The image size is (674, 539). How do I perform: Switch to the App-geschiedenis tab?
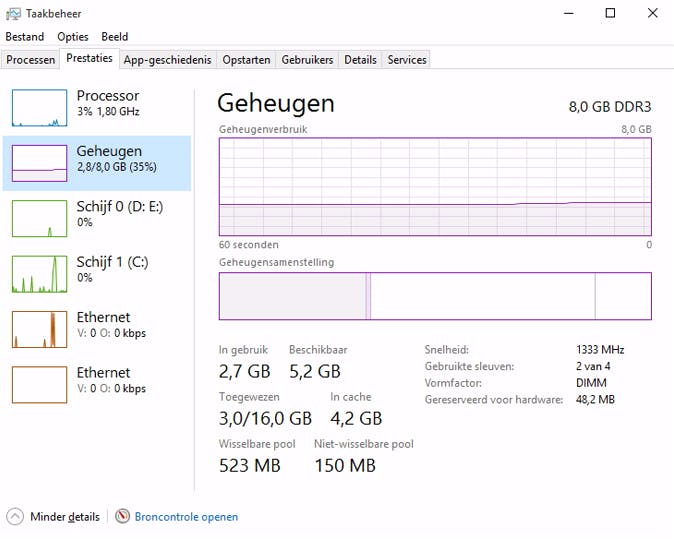pos(167,60)
